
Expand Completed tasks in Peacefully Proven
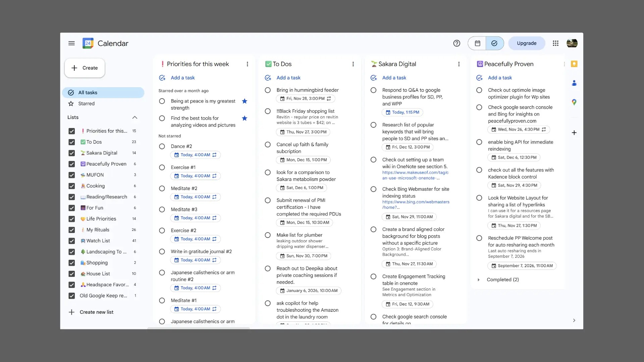[x=479, y=280]
